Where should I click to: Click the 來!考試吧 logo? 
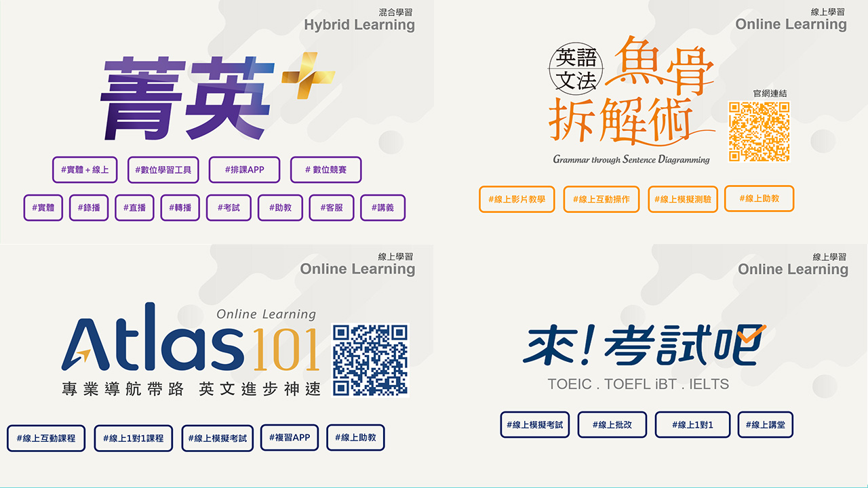tap(644, 345)
